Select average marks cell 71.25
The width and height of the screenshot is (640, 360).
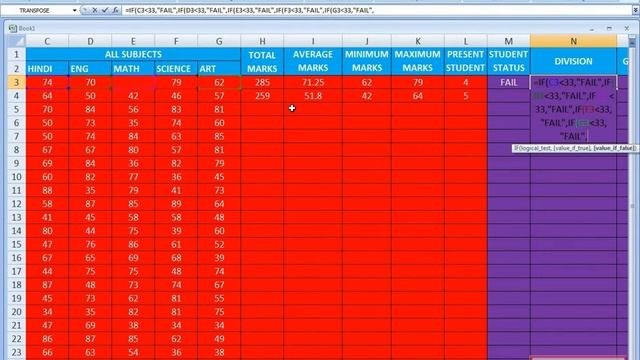click(x=313, y=82)
